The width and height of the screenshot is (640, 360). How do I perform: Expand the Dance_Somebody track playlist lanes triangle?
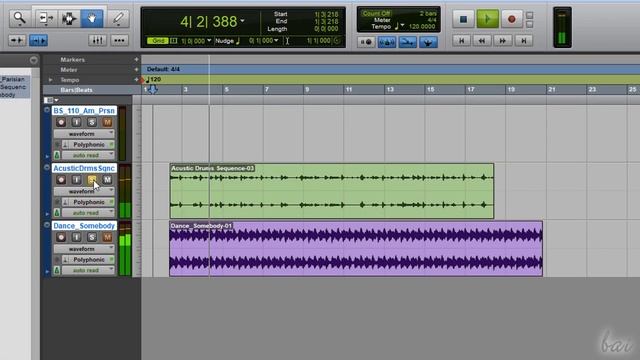coord(47,271)
